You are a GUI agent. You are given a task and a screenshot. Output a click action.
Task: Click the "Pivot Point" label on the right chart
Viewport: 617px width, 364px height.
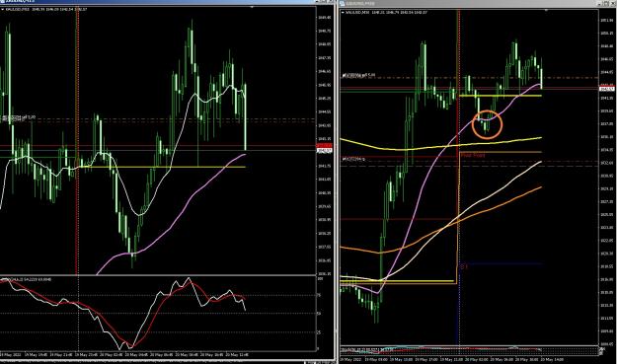[x=473, y=155]
